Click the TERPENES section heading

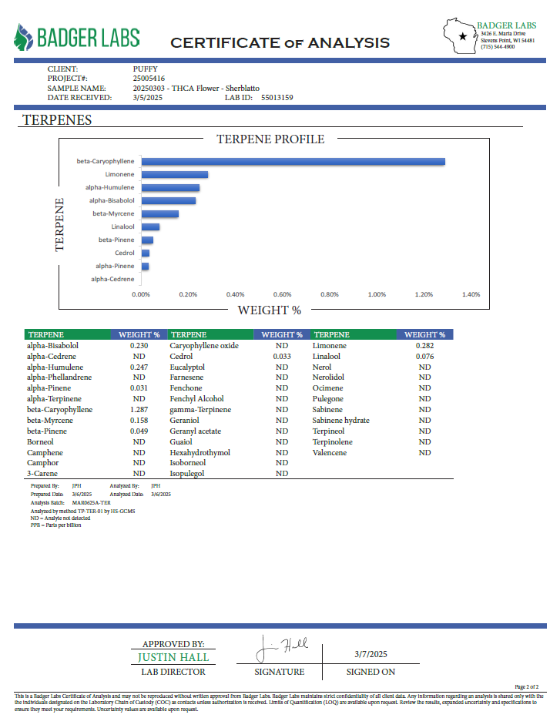coord(57,120)
